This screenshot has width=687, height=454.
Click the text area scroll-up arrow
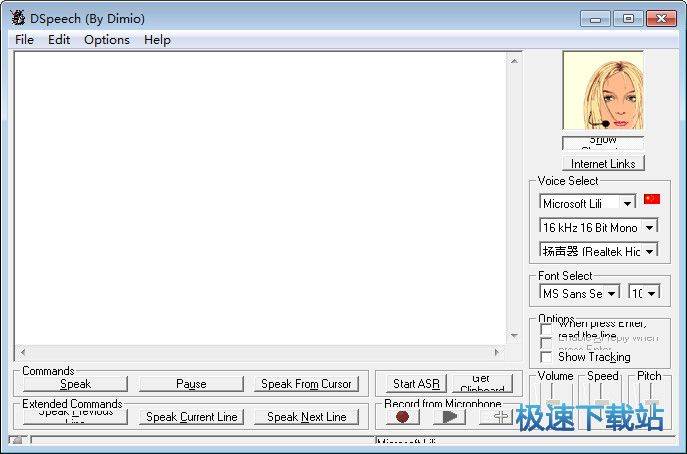(x=516, y=61)
